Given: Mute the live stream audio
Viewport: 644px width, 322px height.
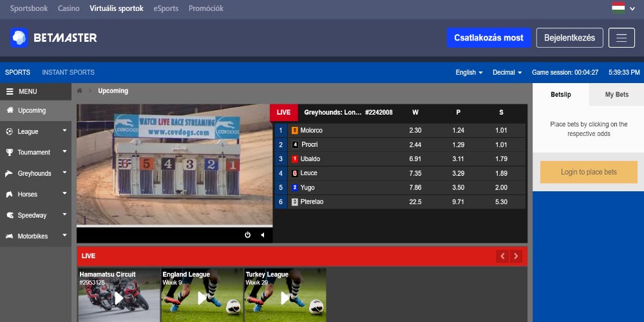Looking at the screenshot, I should 262,235.
